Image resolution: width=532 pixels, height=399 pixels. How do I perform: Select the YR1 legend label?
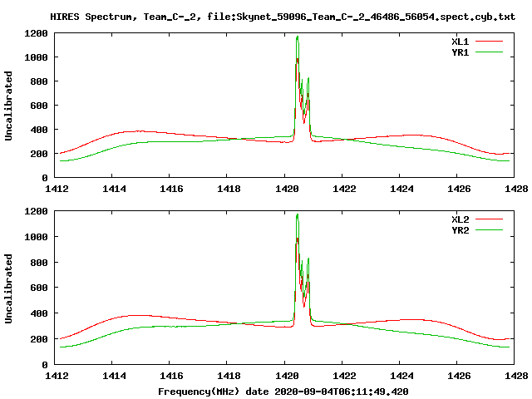(x=460, y=52)
